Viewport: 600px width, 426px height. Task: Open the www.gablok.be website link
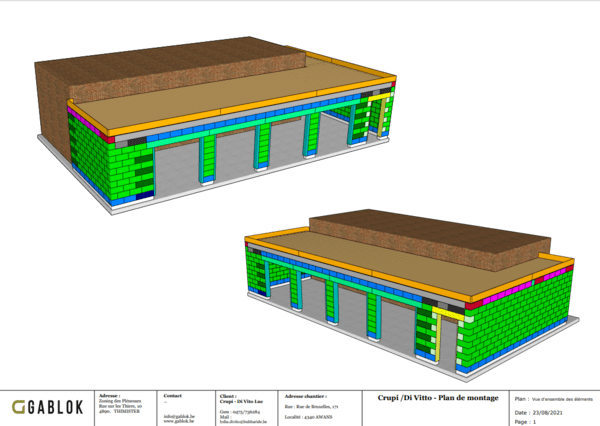pyautogui.click(x=177, y=418)
